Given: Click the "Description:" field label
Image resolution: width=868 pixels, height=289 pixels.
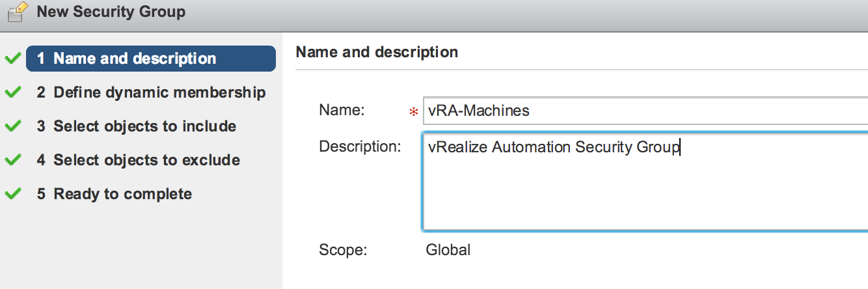Looking at the screenshot, I should pyautogui.click(x=360, y=146).
